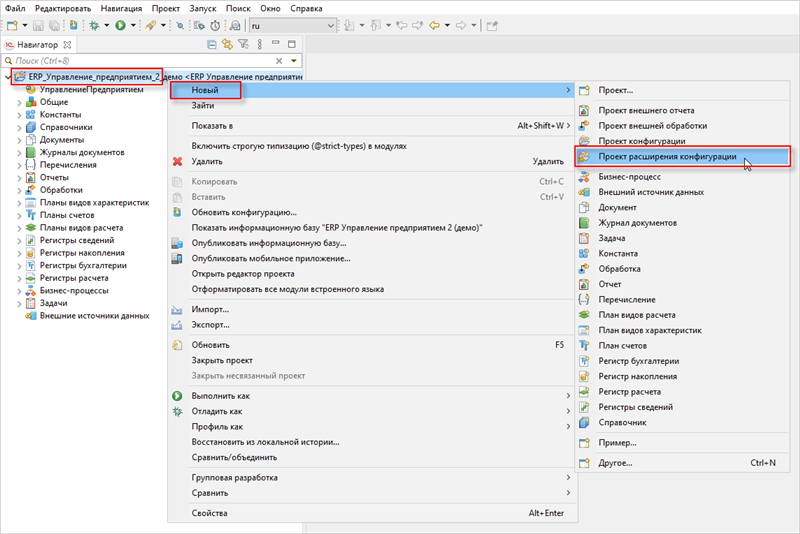Screen dimensions: 800x534
Task: Click Другое... in the Новый submenu
Action: [615, 463]
